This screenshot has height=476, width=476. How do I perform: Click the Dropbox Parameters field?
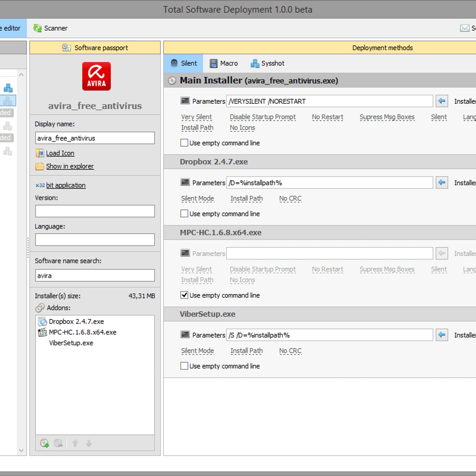tap(330, 183)
